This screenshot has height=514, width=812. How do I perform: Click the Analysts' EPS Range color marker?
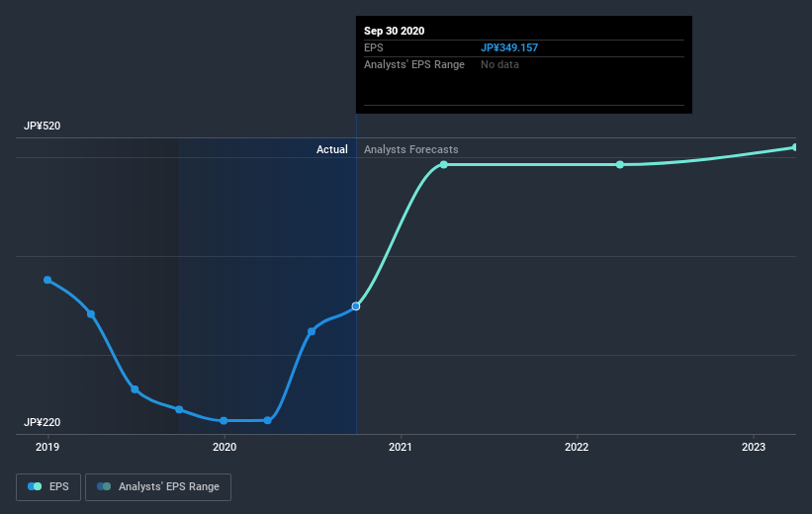[104, 486]
